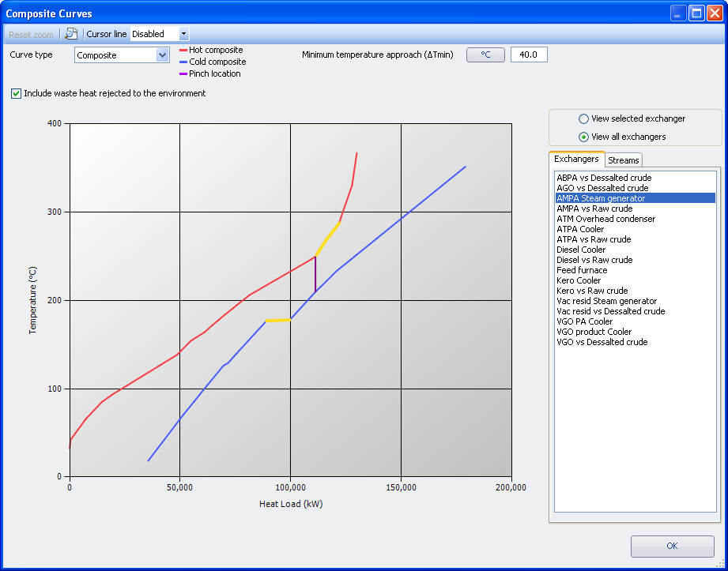Select VGO vs Dessalted crude in list
Screen dimensions: 728x571
coord(636,342)
